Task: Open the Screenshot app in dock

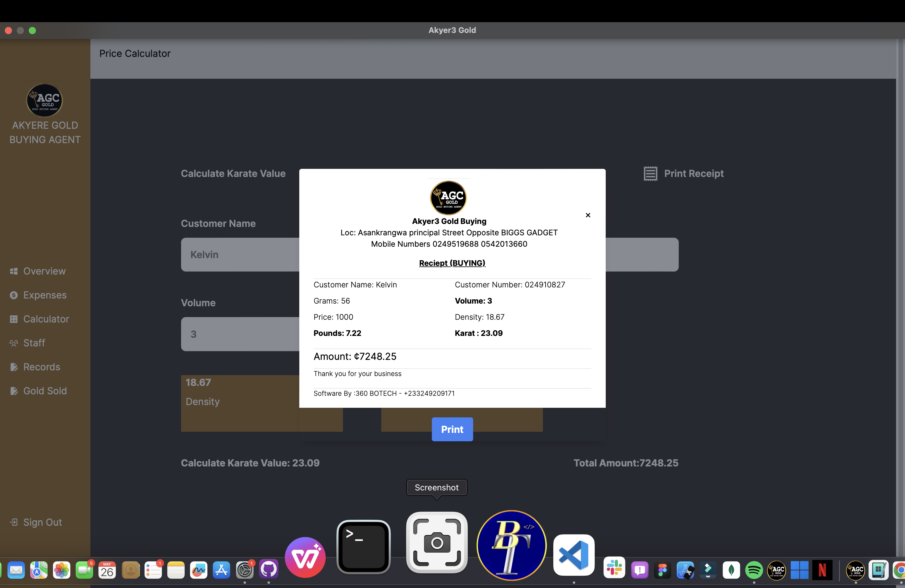Action: pyautogui.click(x=437, y=543)
